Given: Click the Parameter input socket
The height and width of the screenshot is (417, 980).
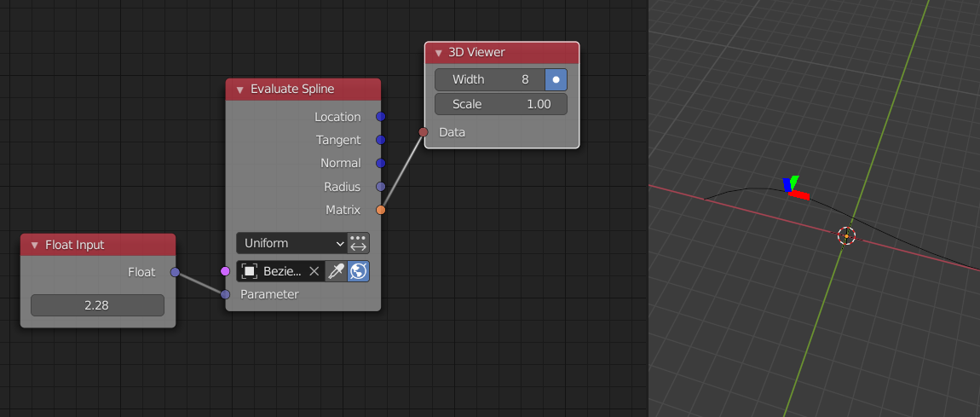Looking at the screenshot, I should 225,294.
